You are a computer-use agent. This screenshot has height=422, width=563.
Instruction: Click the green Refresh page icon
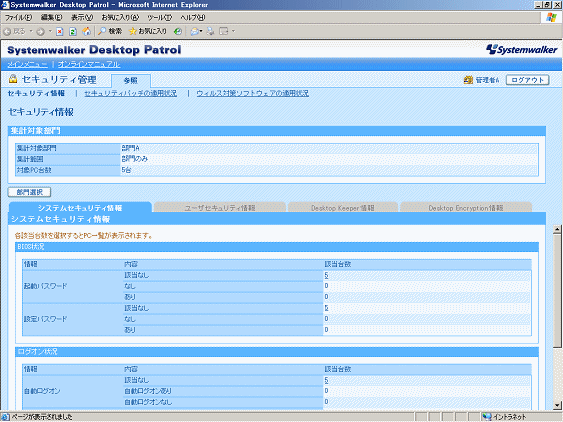coord(73,32)
